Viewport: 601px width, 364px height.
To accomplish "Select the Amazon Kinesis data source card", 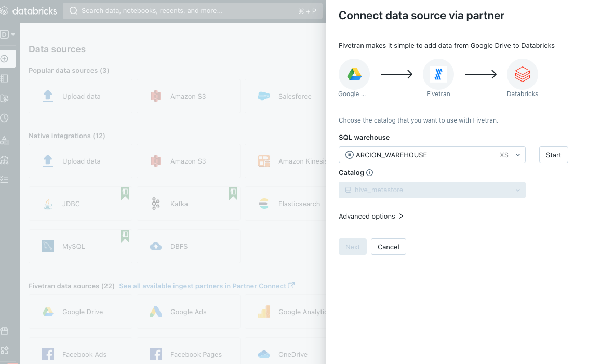I will pyautogui.click(x=286, y=161).
